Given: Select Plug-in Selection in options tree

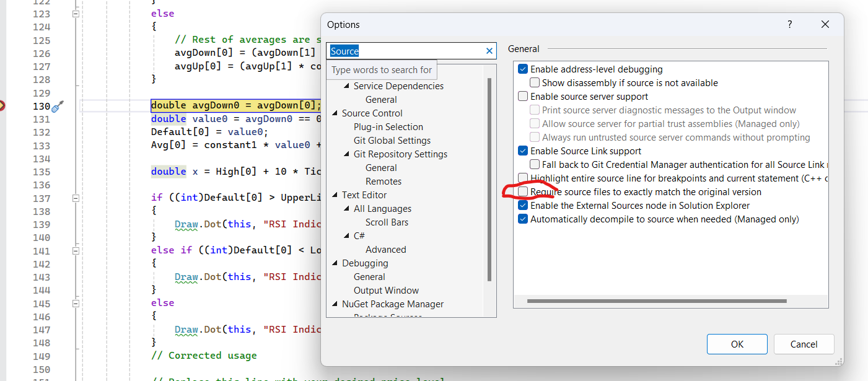Looking at the screenshot, I should coord(388,127).
